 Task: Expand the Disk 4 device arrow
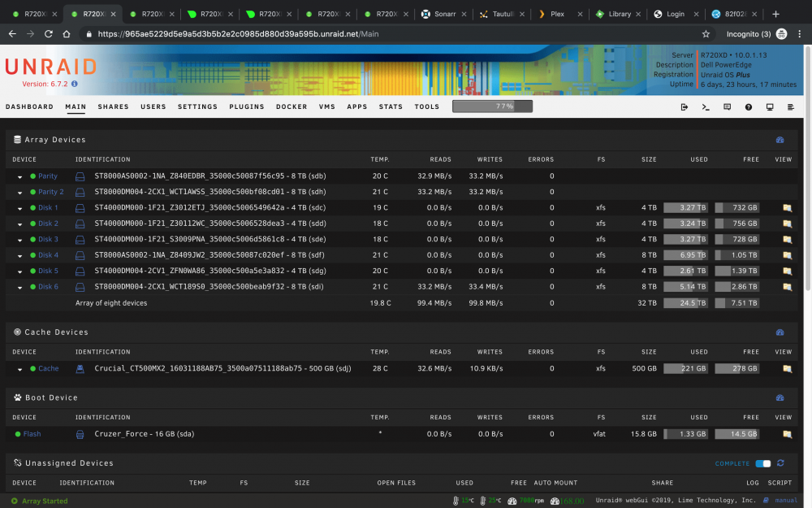(x=19, y=255)
